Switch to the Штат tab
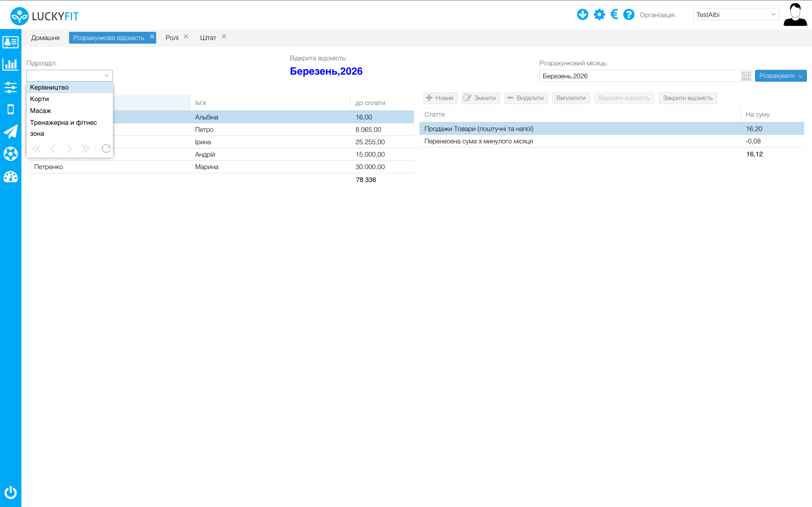The width and height of the screenshot is (812, 507). (208, 38)
